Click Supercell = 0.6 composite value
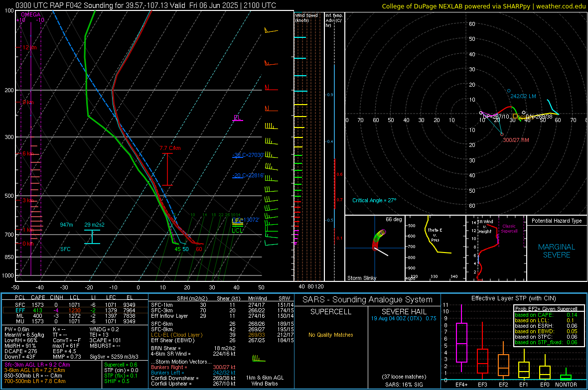 pyautogui.click(x=121, y=365)
